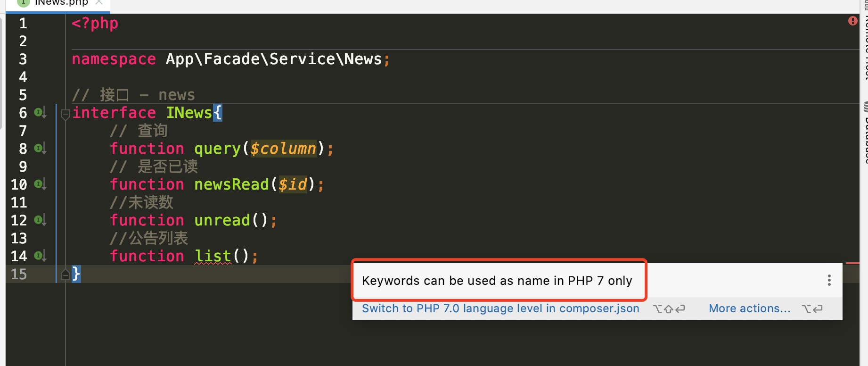Image resolution: width=868 pixels, height=366 pixels.
Task: Close the INews.php tab
Action: pos(99,2)
